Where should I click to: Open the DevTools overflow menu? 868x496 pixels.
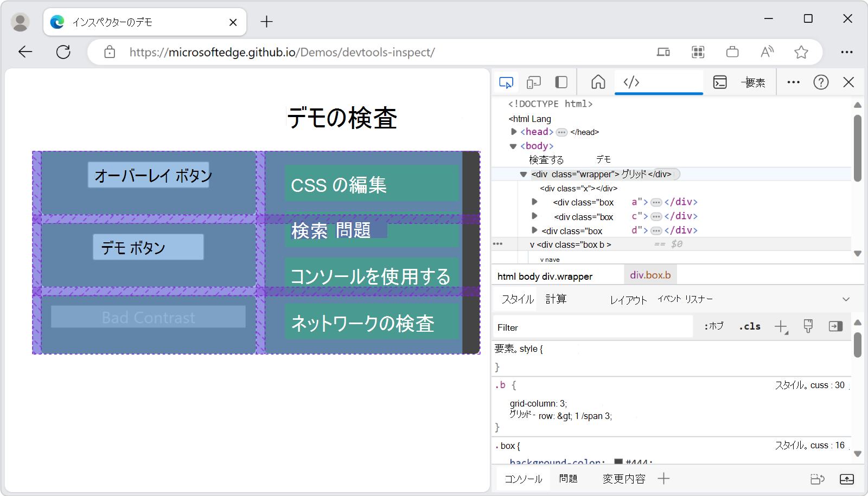coord(793,82)
